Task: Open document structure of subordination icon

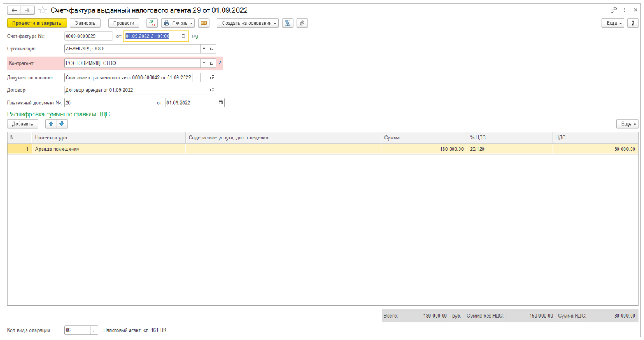Action: pyautogui.click(x=288, y=24)
